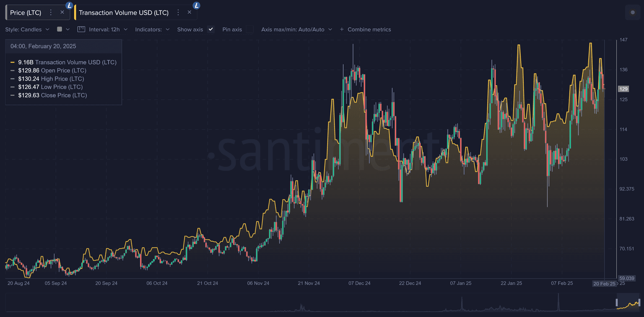Viewport: 644px width, 317px height.
Task: Open Transaction Volume USD options menu
Action: pyautogui.click(x=178, y=13)
